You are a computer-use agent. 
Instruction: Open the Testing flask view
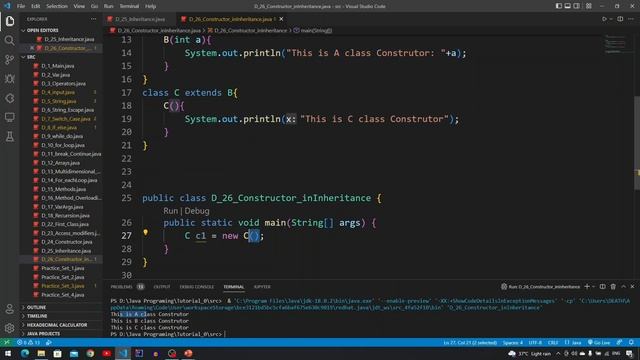click(x=10, y=136)
